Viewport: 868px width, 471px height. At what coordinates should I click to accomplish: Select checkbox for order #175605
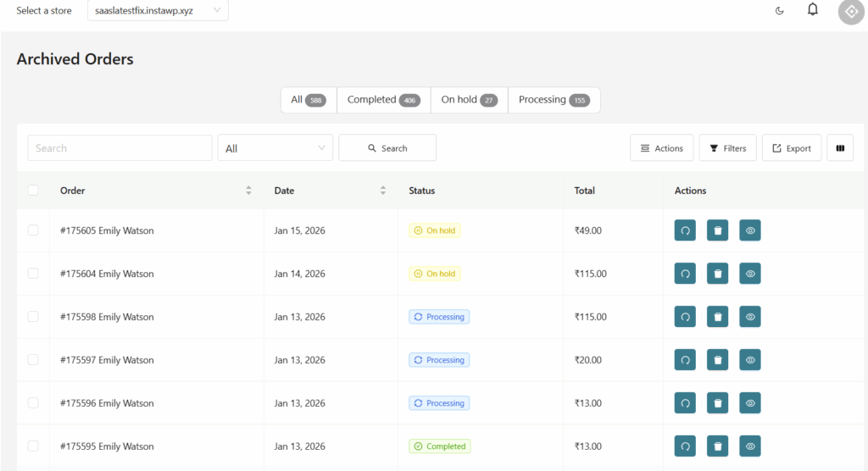[33, 230]
